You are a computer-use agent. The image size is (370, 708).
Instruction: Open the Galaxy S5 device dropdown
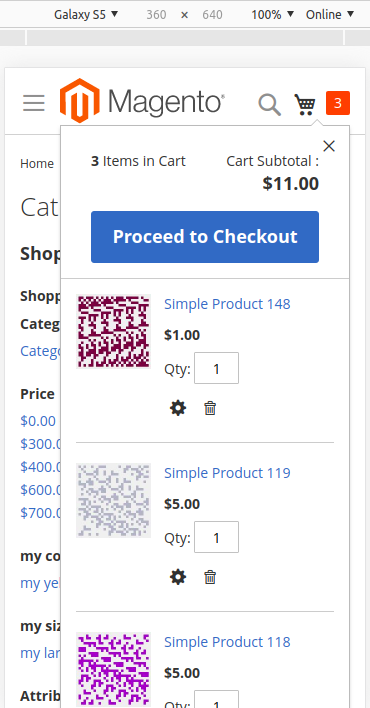pos(86,14)
